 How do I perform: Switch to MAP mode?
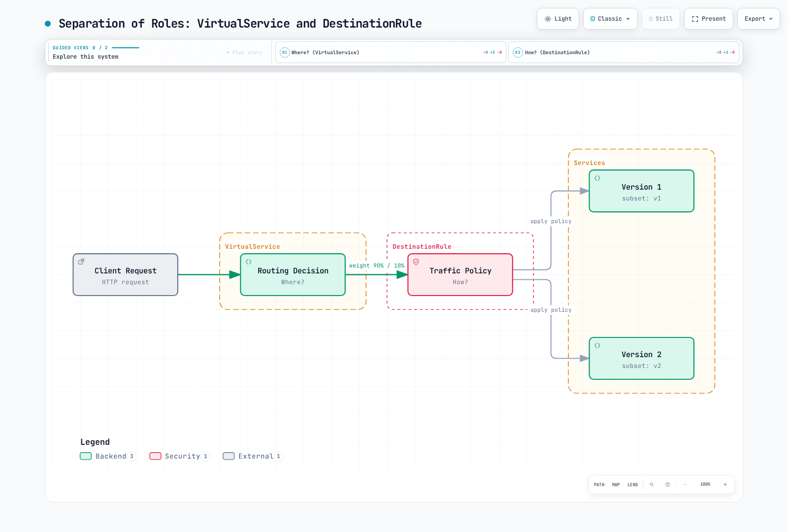pos(616,485)
